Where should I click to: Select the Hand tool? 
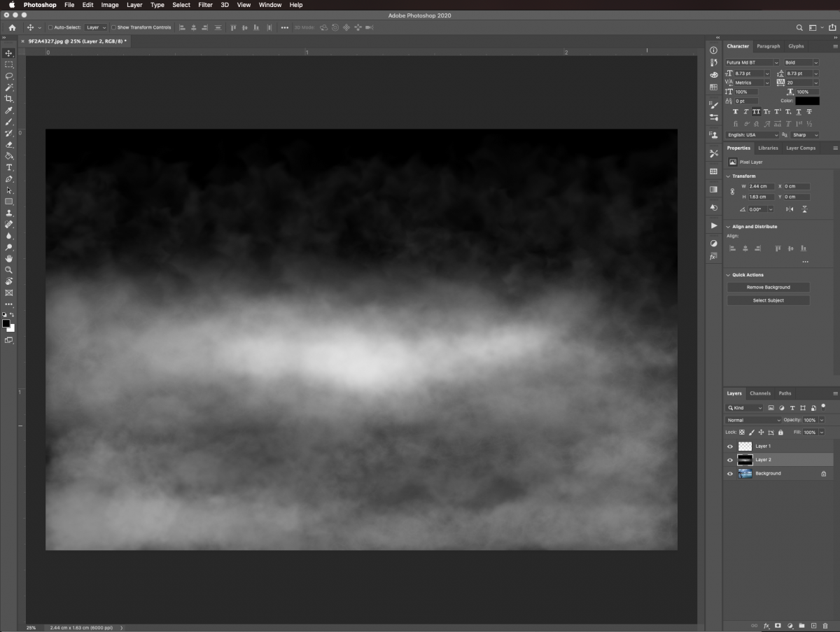pyautogui.click(x=9, y=258)
